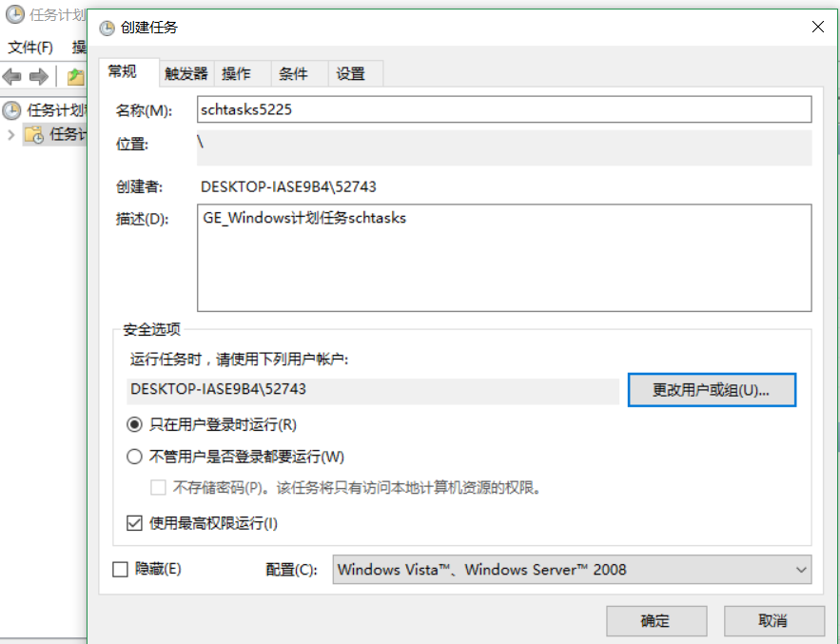Screen dimensions: 840x644
Task: Click the back arrow in Task Scheduler toolbar
Action: coord(11,77)
